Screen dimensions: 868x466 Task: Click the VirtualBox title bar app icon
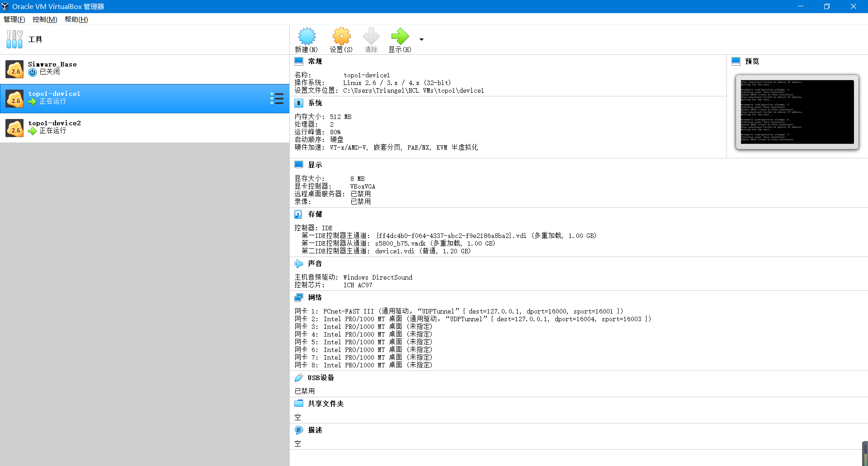point(5,6)
